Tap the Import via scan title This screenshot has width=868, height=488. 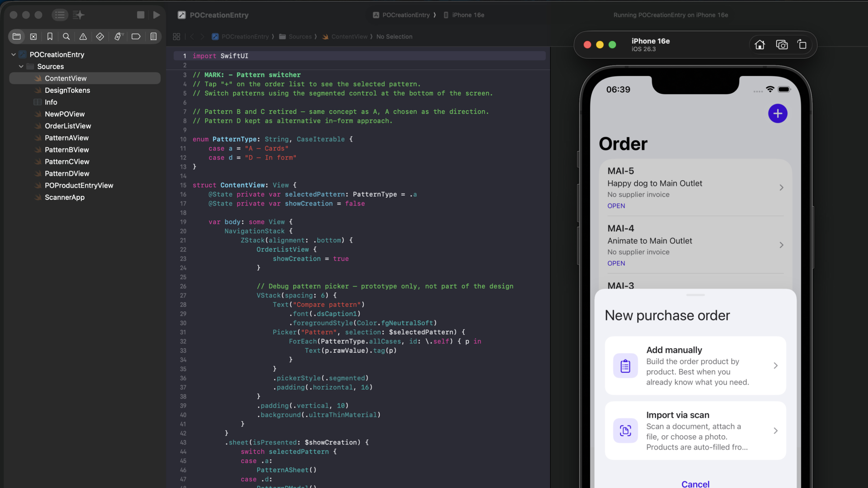click(x=678, y=415)
